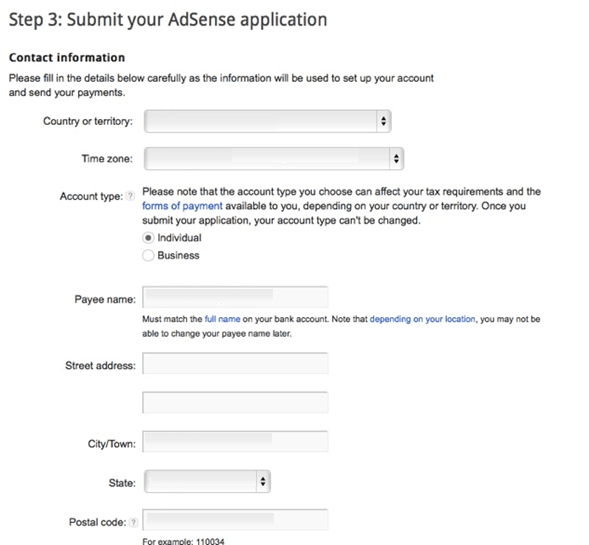Click the 'Time zone:' label
The height and width of the screenshot is (545, 589).
107,159
